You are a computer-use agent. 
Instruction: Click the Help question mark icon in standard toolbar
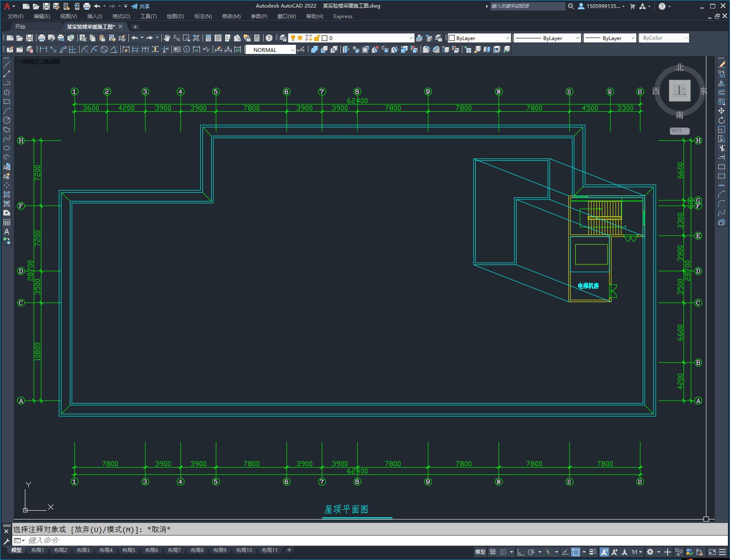pos(269,38)
